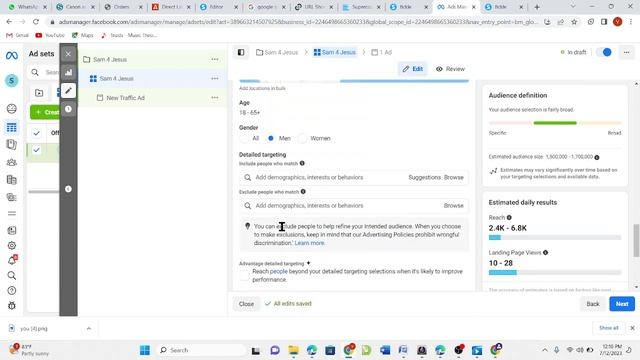Close the dark editing side strip
This screenshot has height=360, width=640.
click(68, 54)
